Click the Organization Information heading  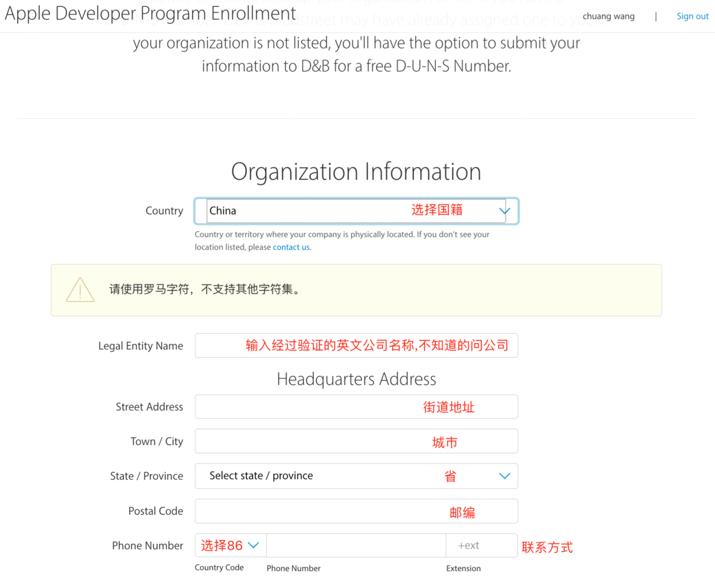(356, 172)
